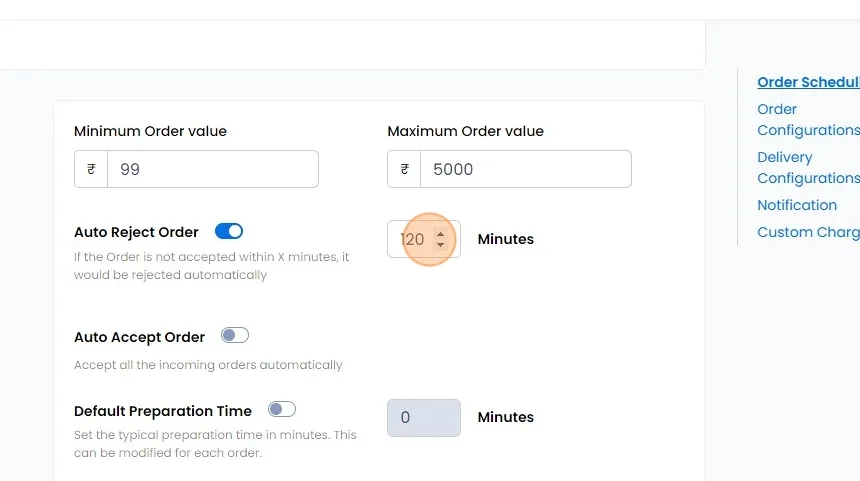Edit the Minimum Order value field
The image size is (860, 481).
(212, 169)
